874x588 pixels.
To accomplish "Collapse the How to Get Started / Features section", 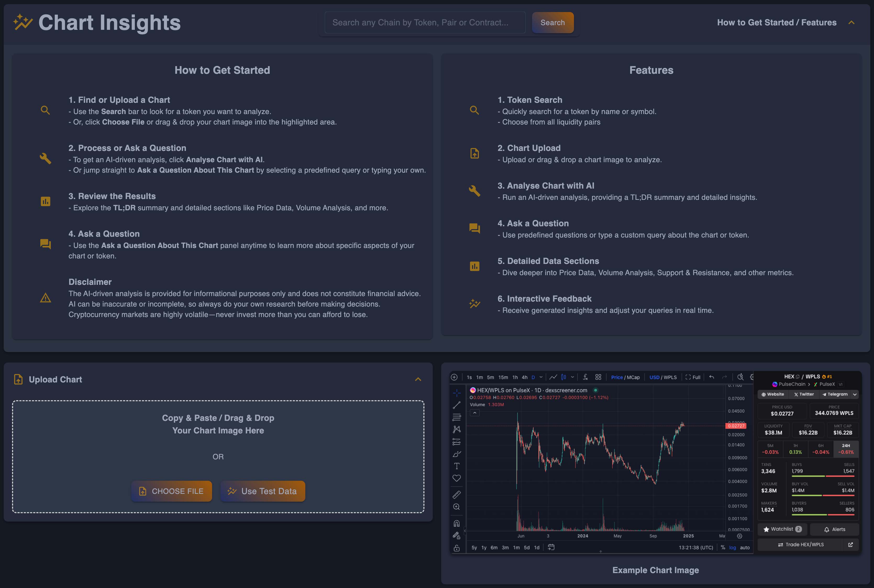I will tap(851, 22).
